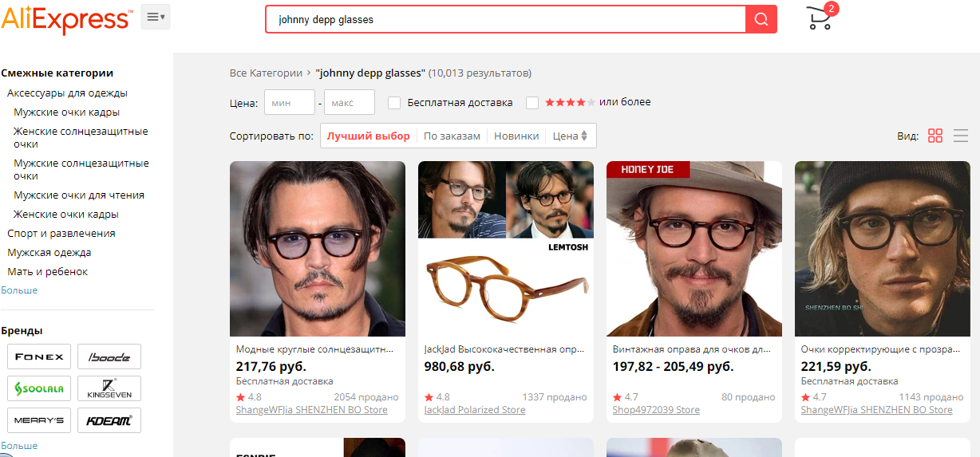Viewport: 980px width, 457px height.
Task: Click the minimum price field
Action: pos(290,103)
